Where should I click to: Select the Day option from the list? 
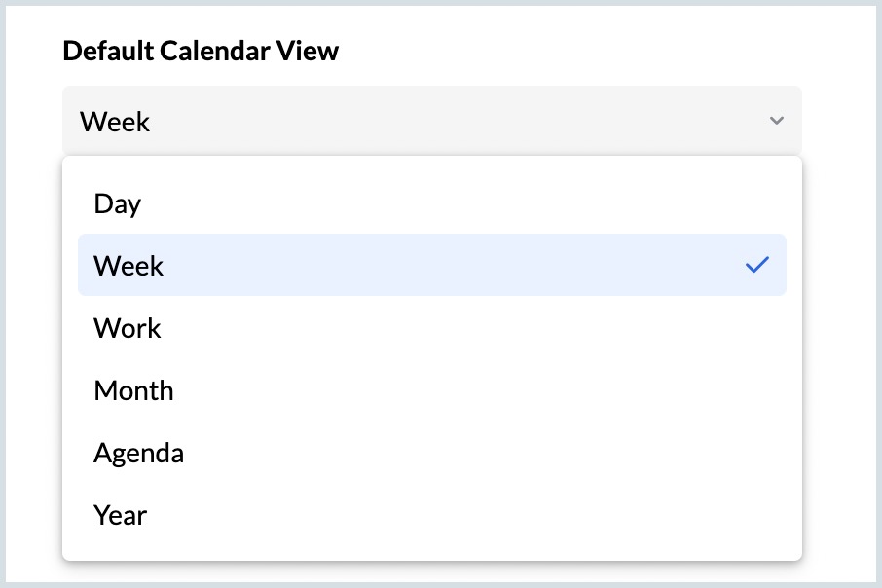tap(118, 203)
